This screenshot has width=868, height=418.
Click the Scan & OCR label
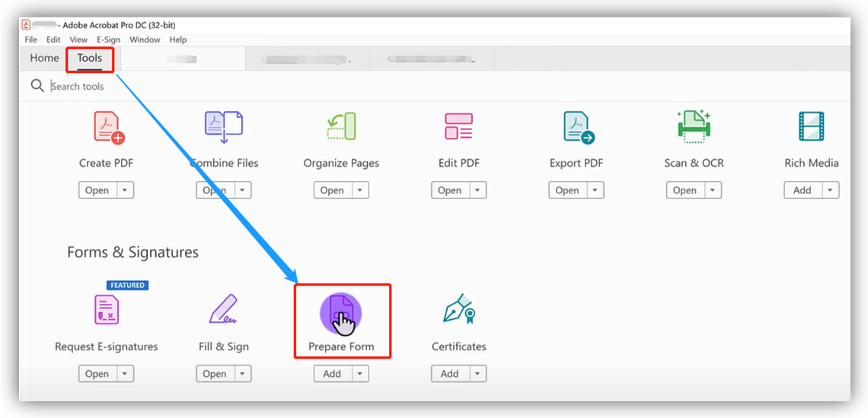(694, 164)
